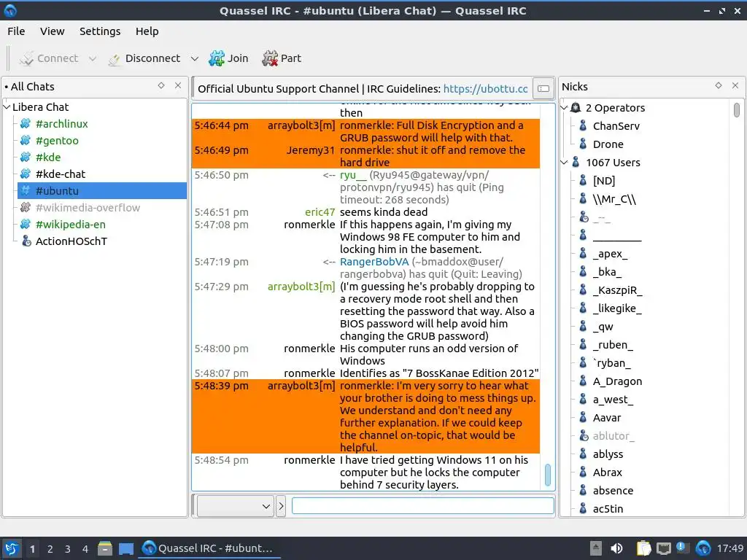This screenshot has height=560, width=747.
Task: Open the Settings menu
Action: tap(99, 31)
